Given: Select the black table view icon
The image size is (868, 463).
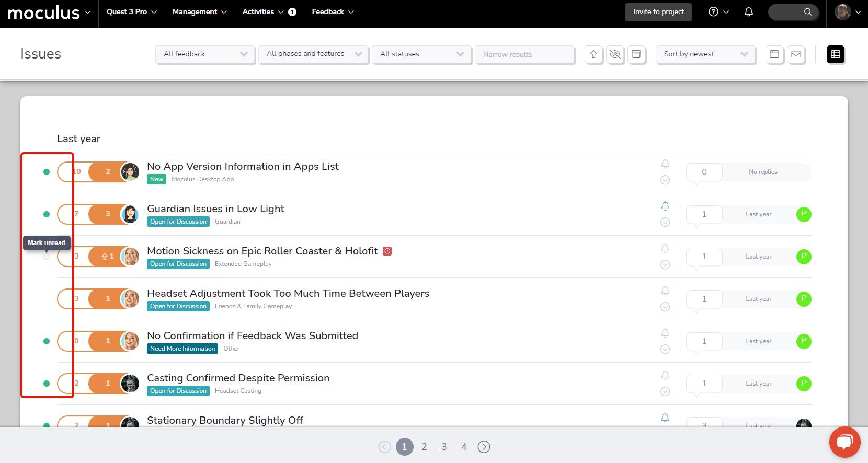Looking at the screenshot, I should click(x=835, y=54).
